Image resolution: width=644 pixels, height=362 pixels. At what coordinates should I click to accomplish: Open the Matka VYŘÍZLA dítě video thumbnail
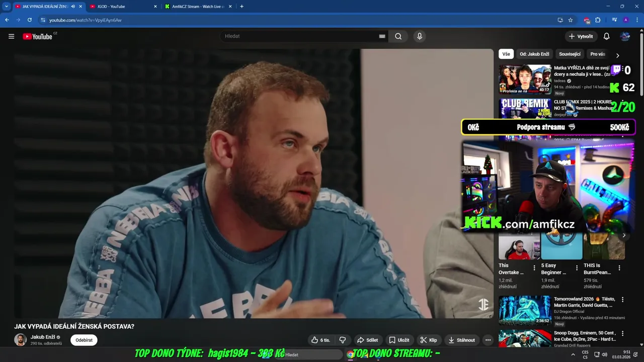(x=525, y=79)
